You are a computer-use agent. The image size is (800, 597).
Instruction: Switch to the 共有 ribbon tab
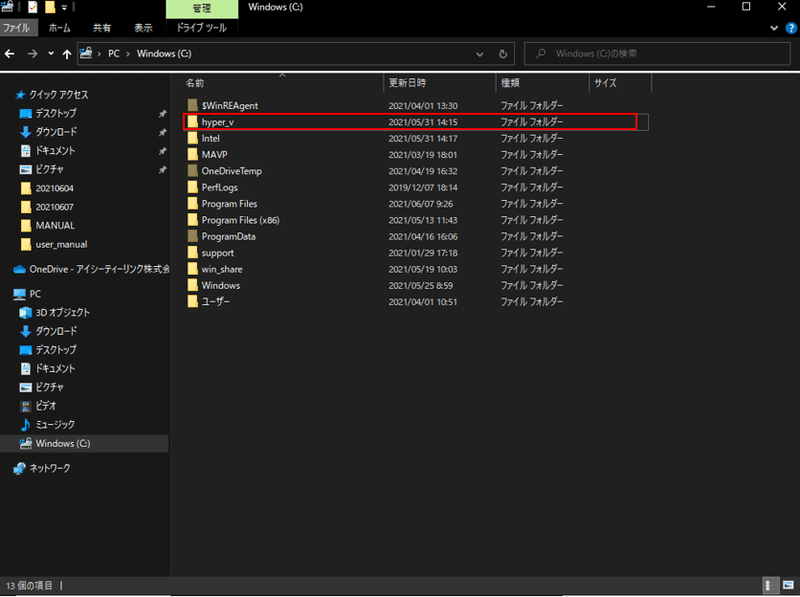click(102, 28)
